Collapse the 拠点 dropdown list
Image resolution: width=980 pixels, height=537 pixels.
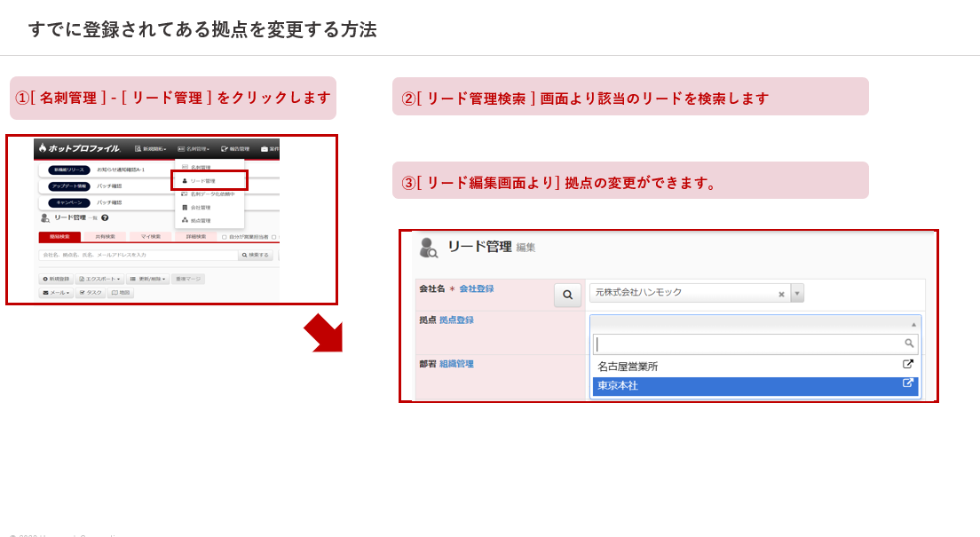(913, 324)
